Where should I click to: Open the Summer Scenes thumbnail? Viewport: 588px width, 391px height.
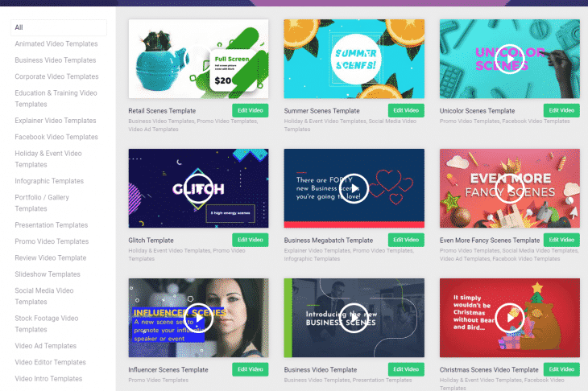pos(354,60)
